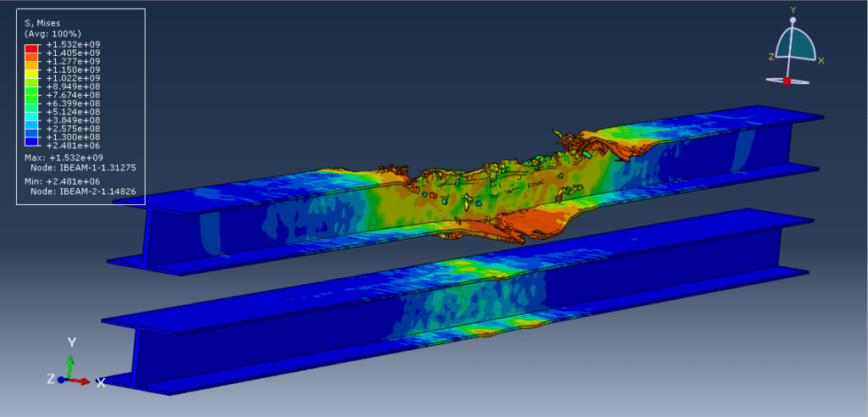Click the Z label on the view compass
The image size is (868, 417).
771,57
